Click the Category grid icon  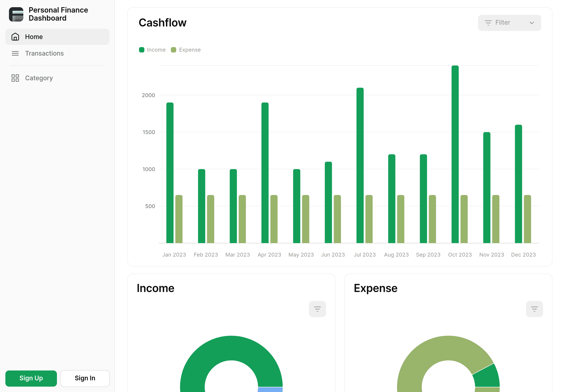15,78
